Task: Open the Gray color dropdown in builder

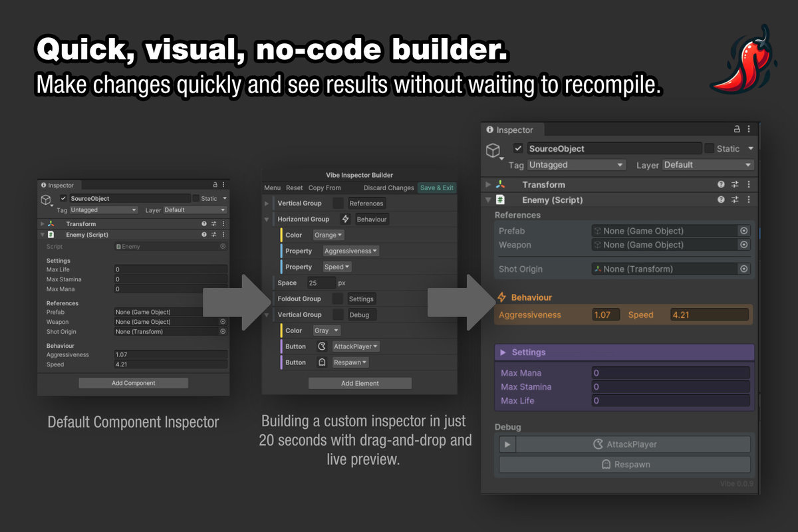Action: (327, 331)
